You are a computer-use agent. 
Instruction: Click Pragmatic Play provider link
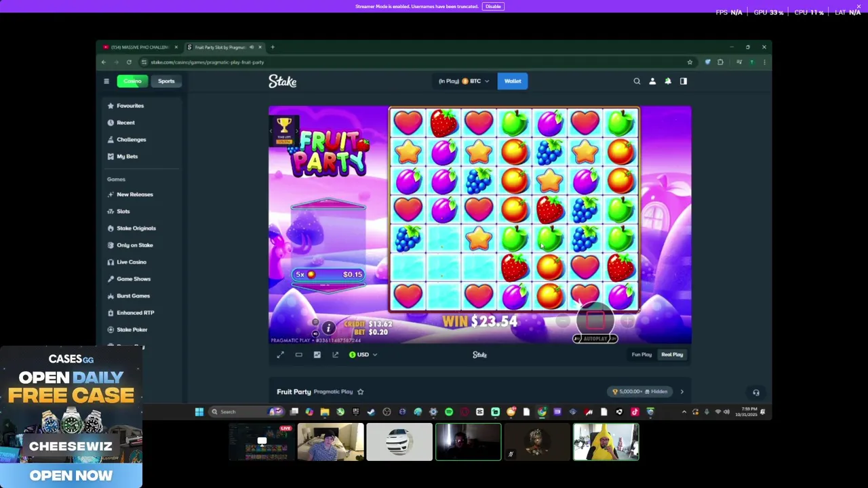pyautogui.click(x=333, y=392)
